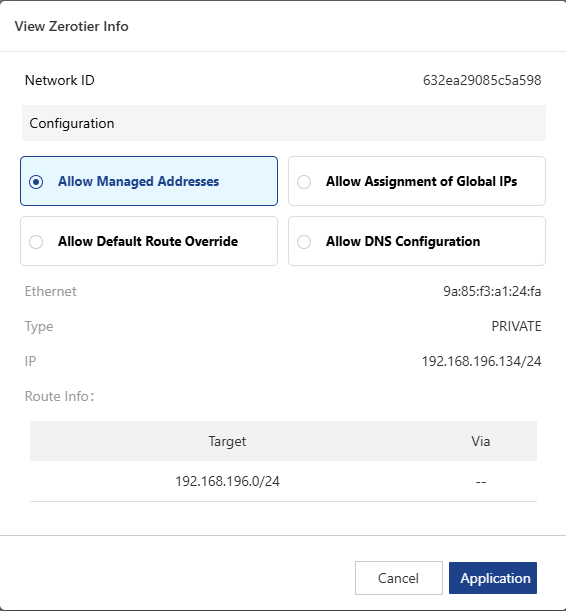Click the Route Info label
The image size is (566, 611).
coord(59,396)
